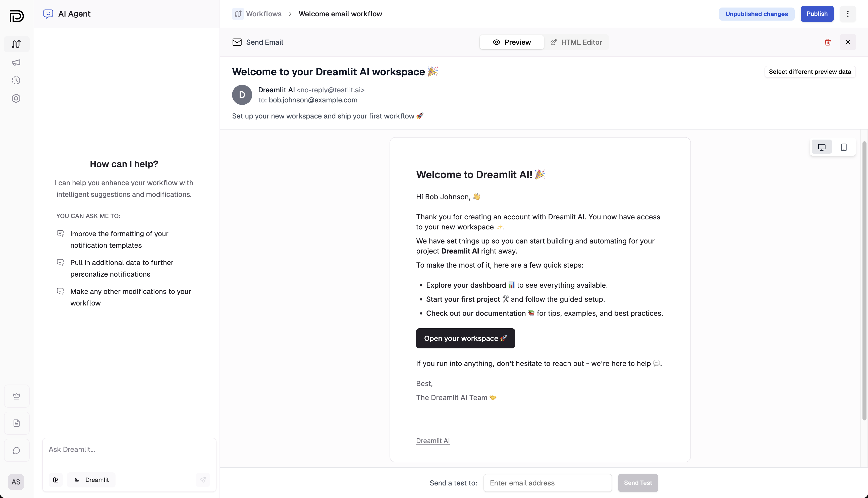Image resolution: width=868 pixels, height=498 pixels.
Task: Switch preview to mobile view
Action: coord(844,147)
